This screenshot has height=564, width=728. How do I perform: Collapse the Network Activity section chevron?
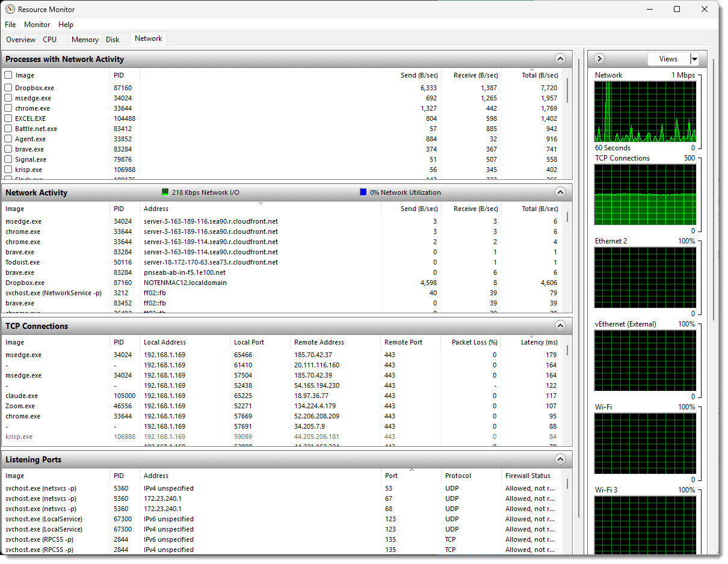pyautogui.click(x=560, y=192)
